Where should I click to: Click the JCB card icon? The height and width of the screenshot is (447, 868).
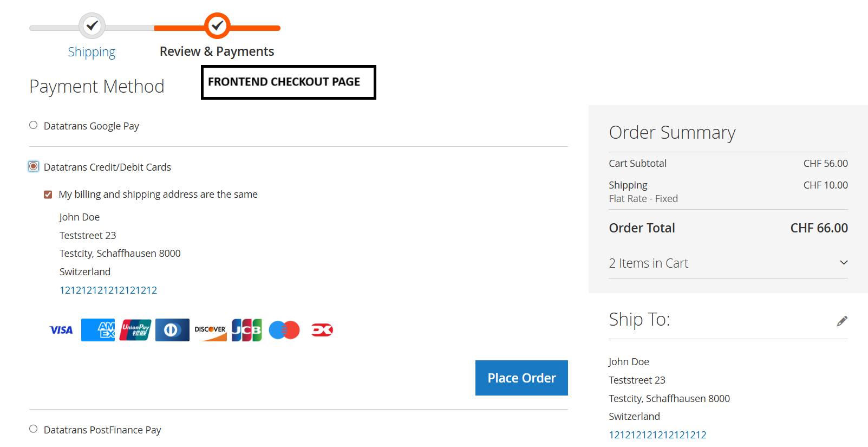click(247, 330)
